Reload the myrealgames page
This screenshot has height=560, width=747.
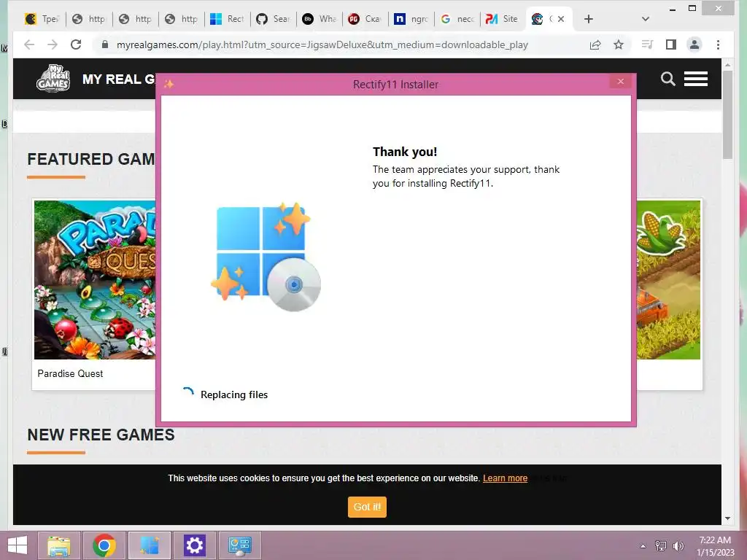click(x=76, y=44)
